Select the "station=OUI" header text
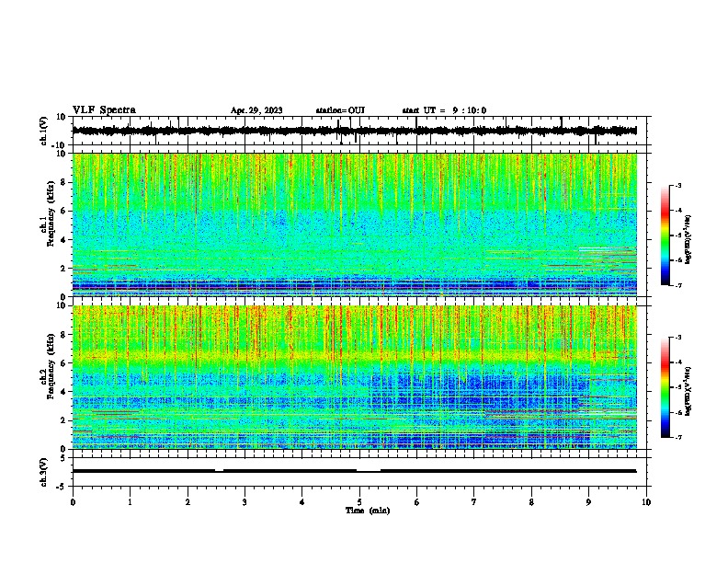The height and width of the screenshot is (563, 728). click(x=340, y=110)
